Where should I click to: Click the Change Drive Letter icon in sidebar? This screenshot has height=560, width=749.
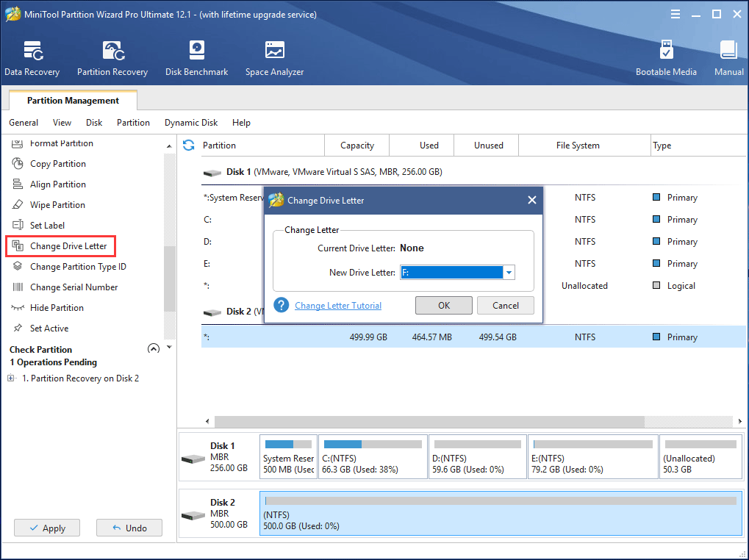click(x=18, y=246)
